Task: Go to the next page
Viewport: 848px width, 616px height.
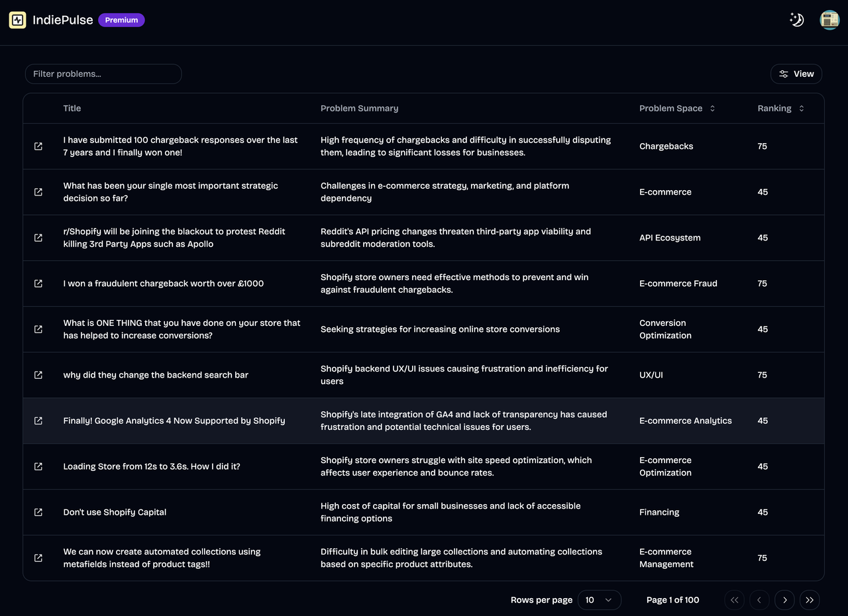Action: click(x=784, y=600)
